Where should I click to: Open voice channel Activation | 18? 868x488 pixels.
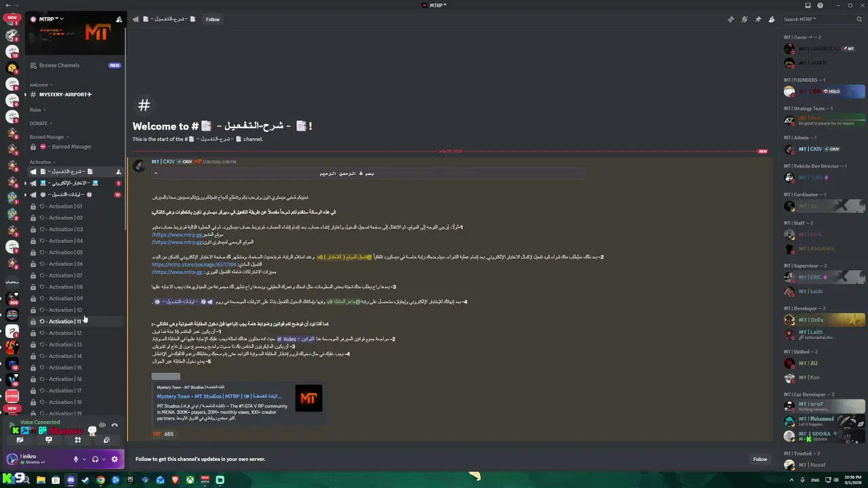pyautogui.click(x=75, y=402)
